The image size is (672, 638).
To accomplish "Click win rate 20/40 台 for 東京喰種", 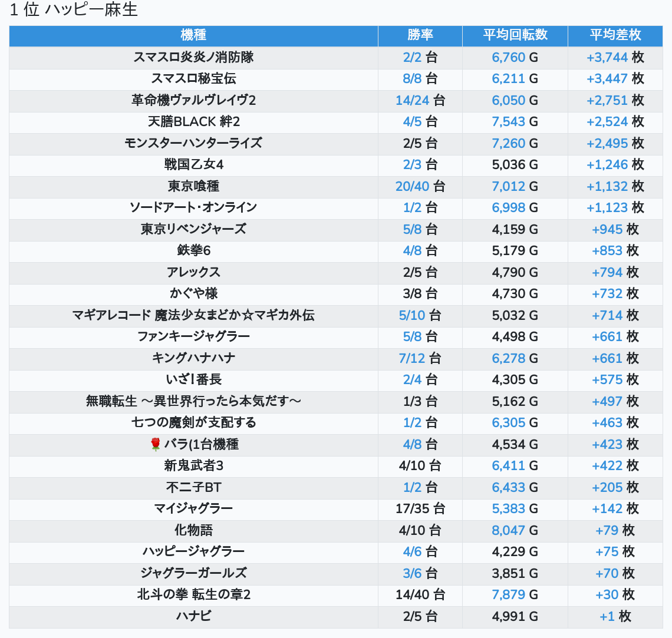I will click(x=420, y=186).
